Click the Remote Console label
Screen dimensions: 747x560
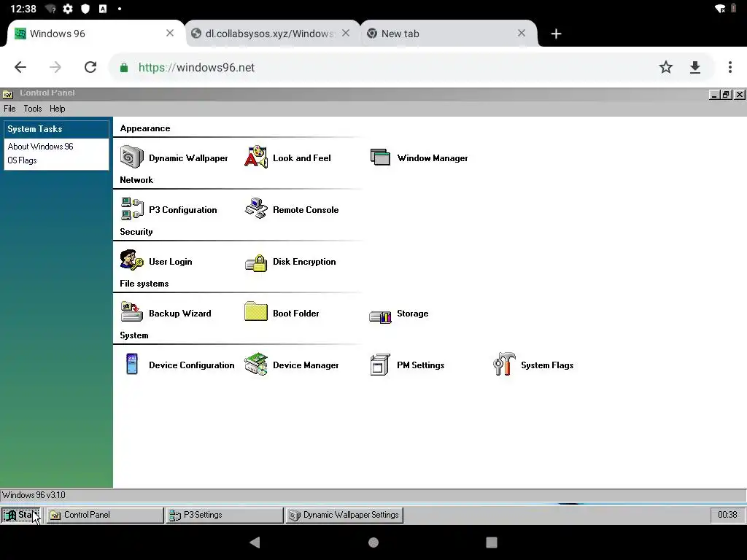306,210
